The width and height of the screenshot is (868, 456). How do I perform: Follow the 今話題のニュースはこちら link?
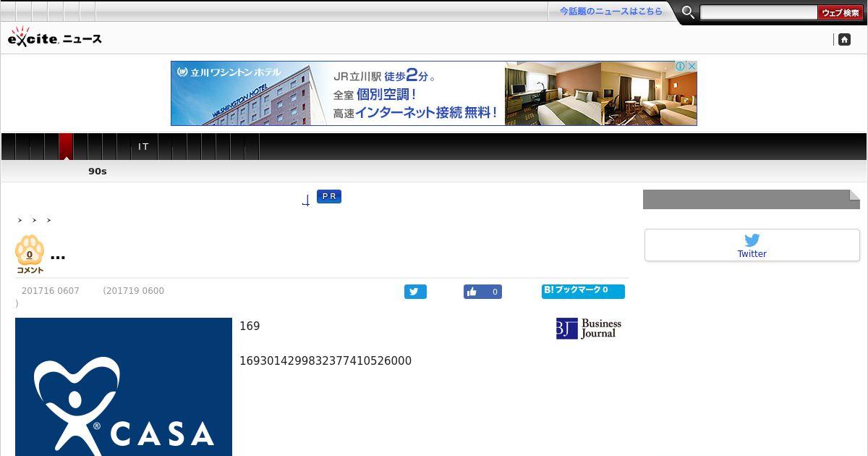610,12
